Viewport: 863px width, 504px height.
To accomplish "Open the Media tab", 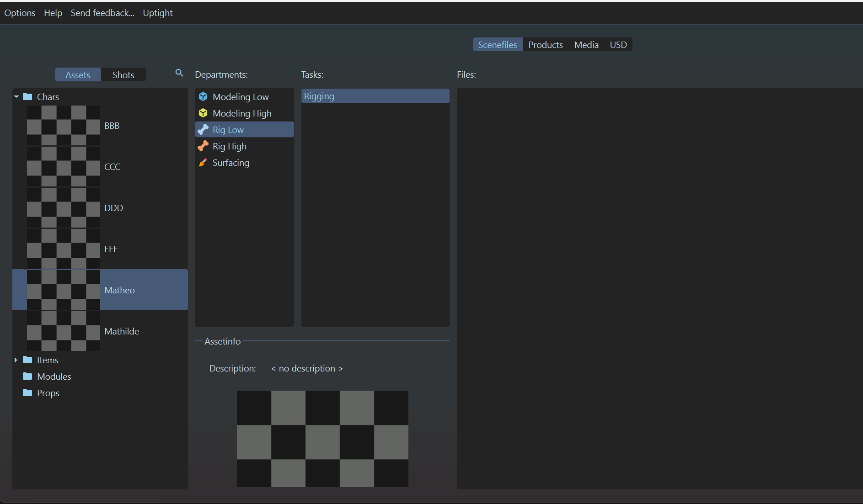I will [x=586, y=45].
